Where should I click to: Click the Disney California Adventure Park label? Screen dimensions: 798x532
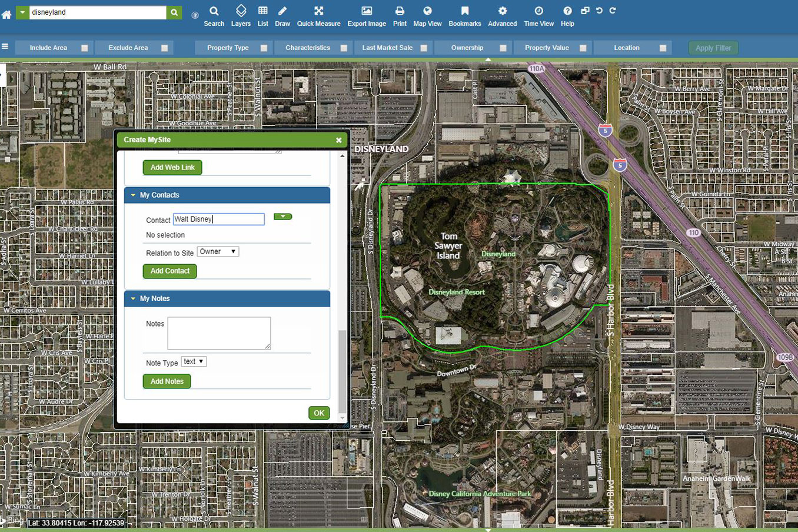point(480,494)
